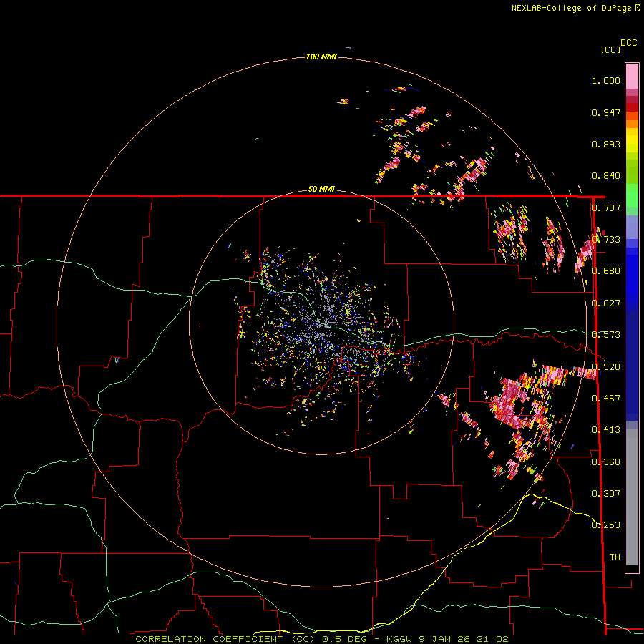Click the 0.627 scale label
Screen dimensions: 644x644
coord(606,303)
